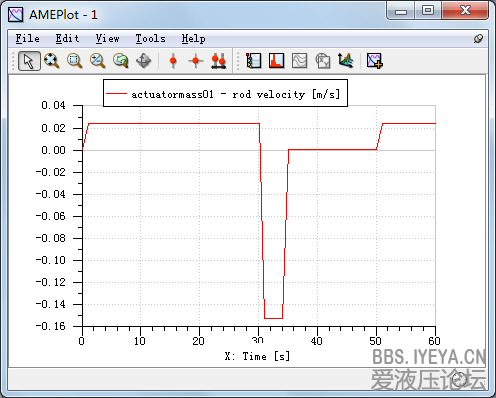Select the arrow pointer tool
The width and height of the screenshot is (496, 398).
tap(29, 61)
